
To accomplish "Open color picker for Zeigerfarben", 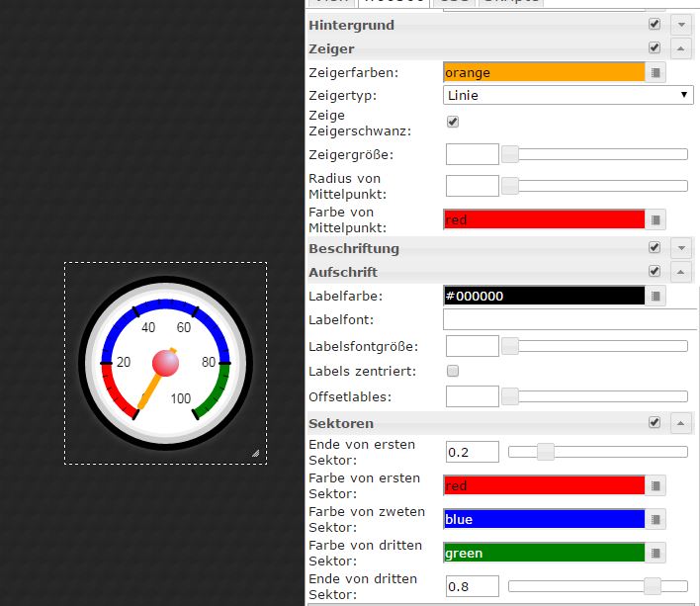I will (x=656, y=72).
